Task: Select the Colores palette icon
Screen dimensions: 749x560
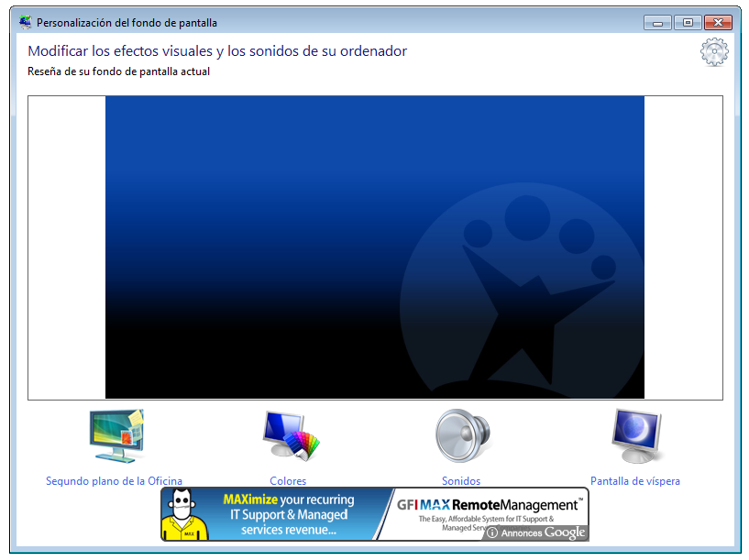Action: coord(288,436)
